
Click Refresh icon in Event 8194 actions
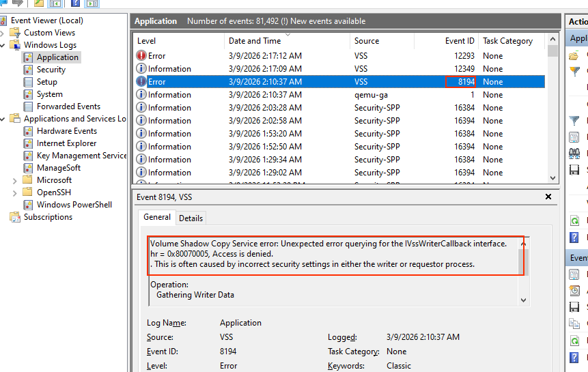[x=574, y=341]
